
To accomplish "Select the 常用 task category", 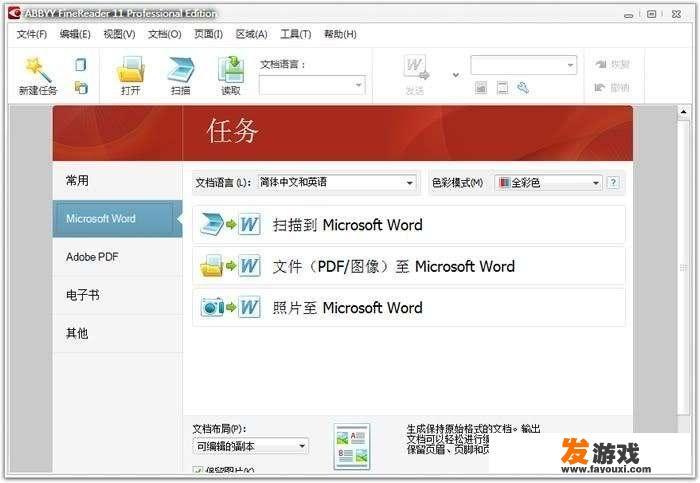I will (117, 180).
